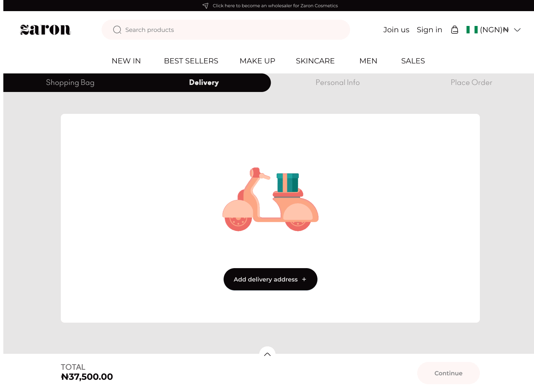This screenshot has width=534, height=392.
Task: Open the shopping bag icon
Action: tap(455, 30)
